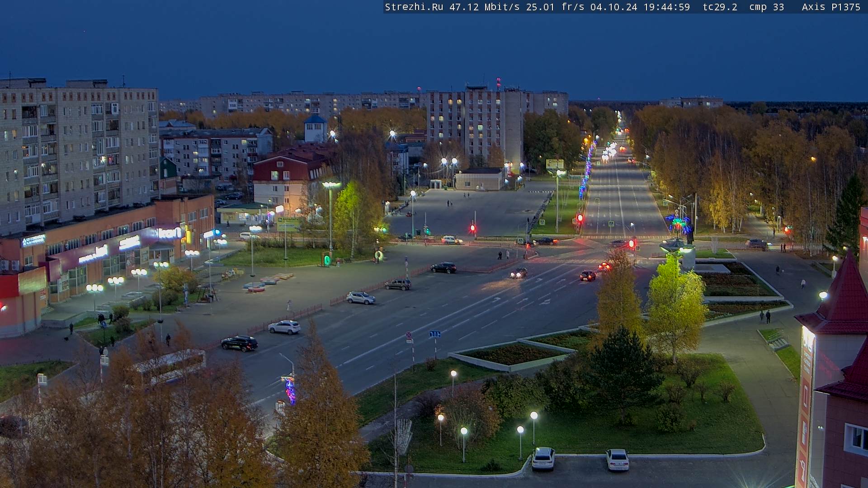Click the Strezhi.Ru overlay text
The height and width of the screenshot is (488, 868).
[414, 7]
